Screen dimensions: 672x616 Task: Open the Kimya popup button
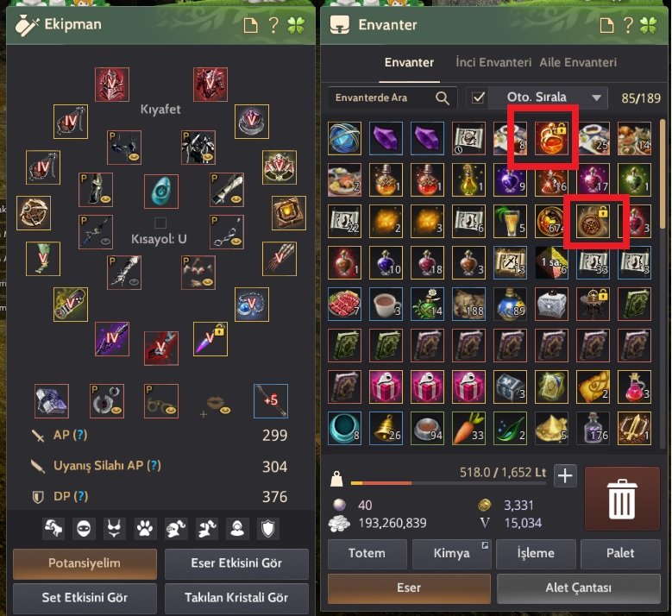(451, 553)
